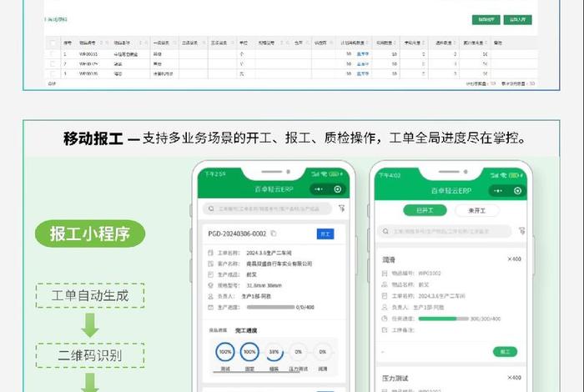Tick the checkbox of the first table data row
Screen dimensions: 584x392
point(53,54)
